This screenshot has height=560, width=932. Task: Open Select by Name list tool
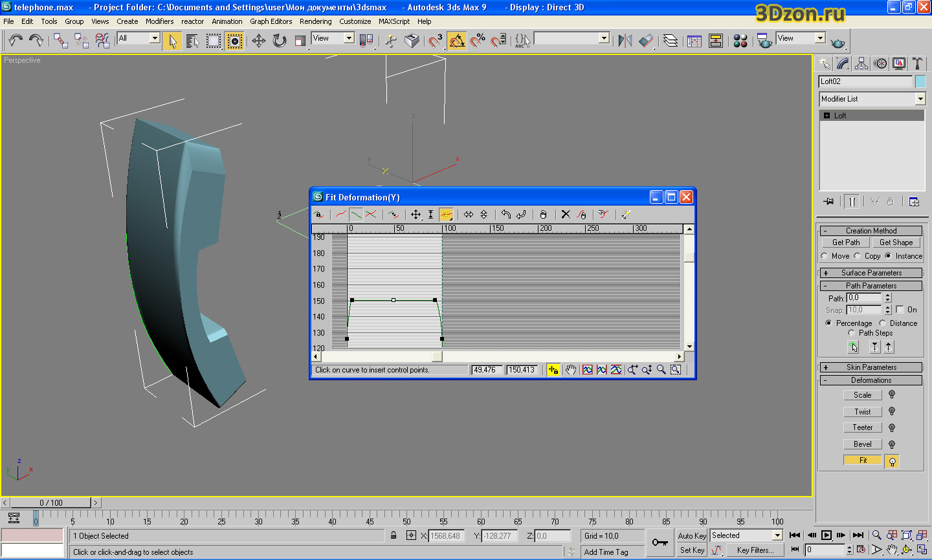[x=192, y=41]
